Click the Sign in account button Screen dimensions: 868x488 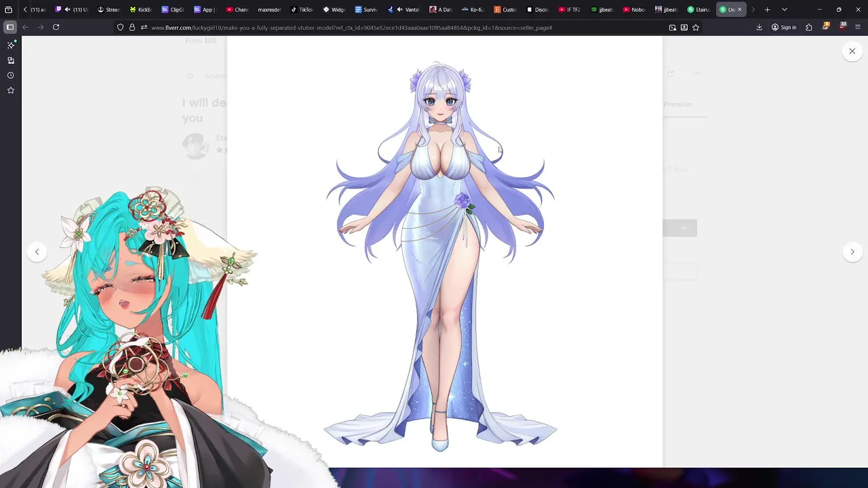[784, 27]
